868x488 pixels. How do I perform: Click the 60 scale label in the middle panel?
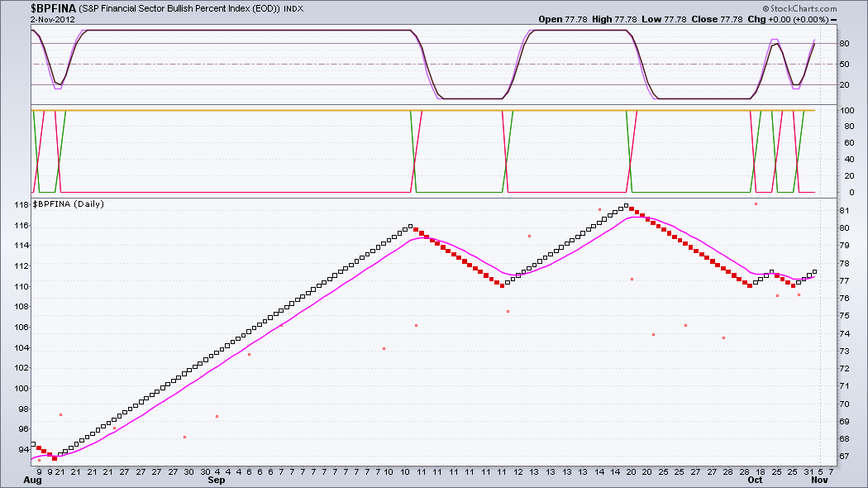849,143
